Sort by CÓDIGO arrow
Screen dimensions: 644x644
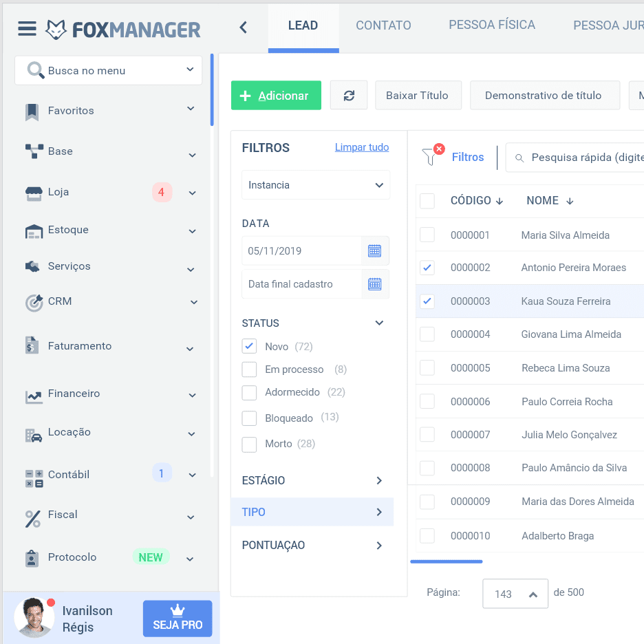(500, 201)
